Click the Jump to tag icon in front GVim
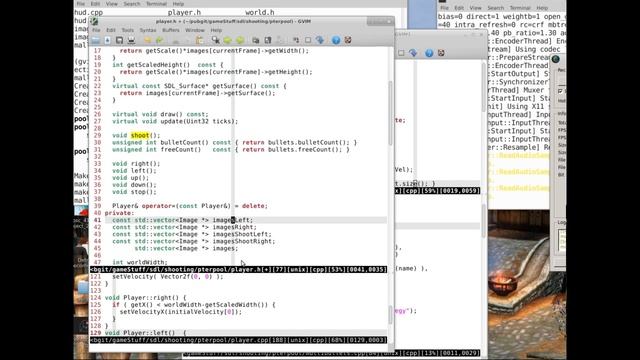 [320, 40]
